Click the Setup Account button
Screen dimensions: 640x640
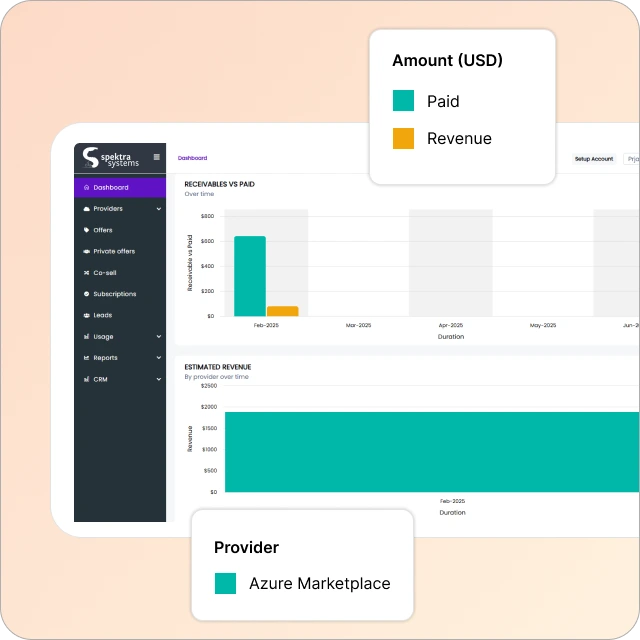(594, 159)
